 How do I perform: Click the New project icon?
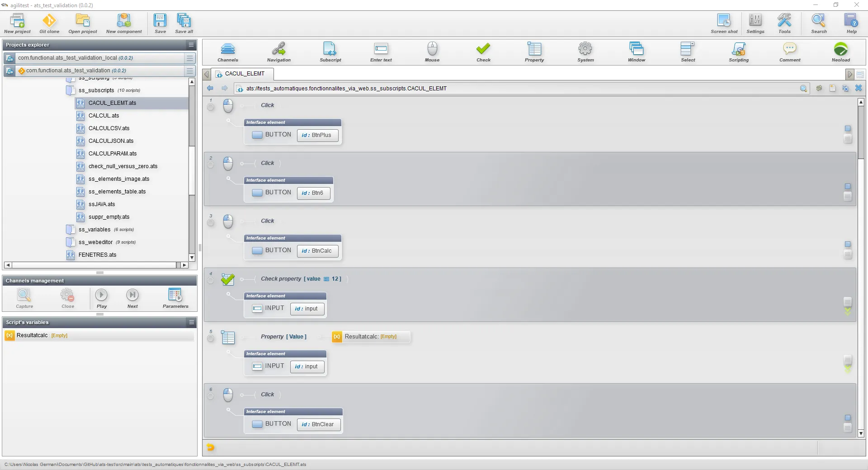point(17,23)
